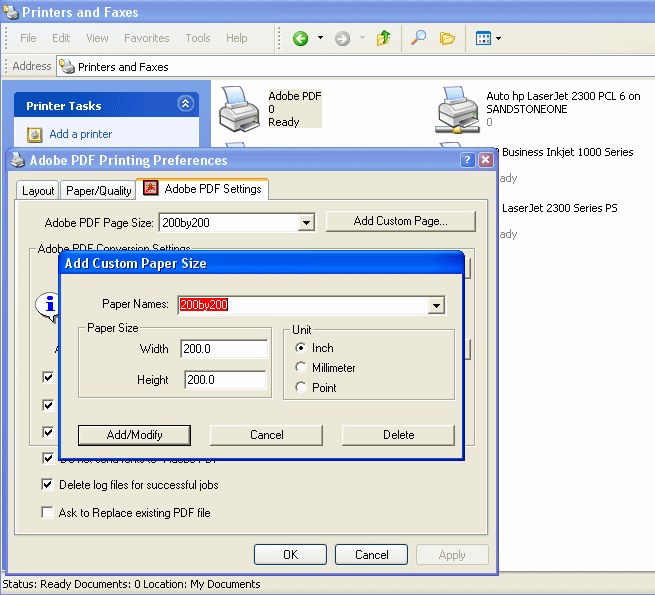655x595 pixels.
Task: Click the Add/Modify button
Action: (135, 435)
